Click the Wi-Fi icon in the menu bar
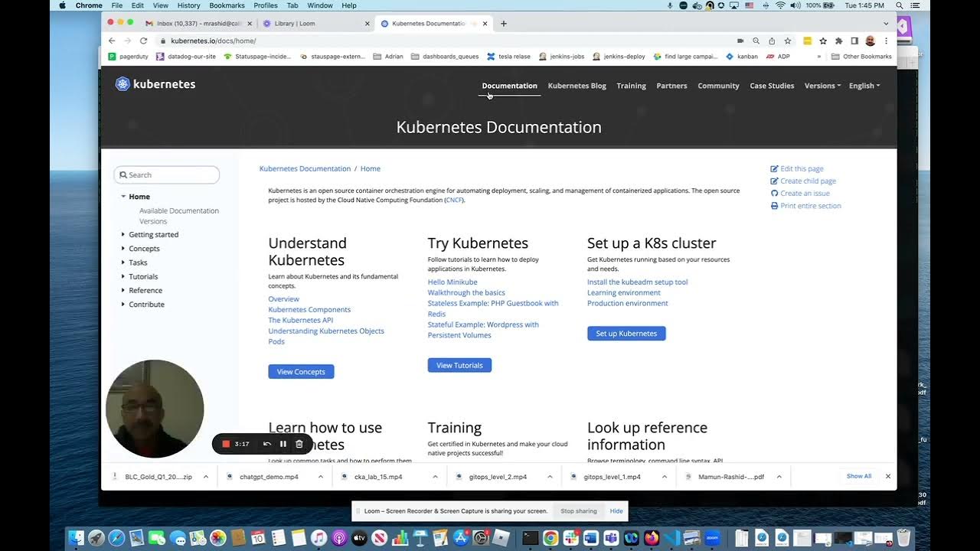This screenshot has height=551, width=980. pos(780,5)
